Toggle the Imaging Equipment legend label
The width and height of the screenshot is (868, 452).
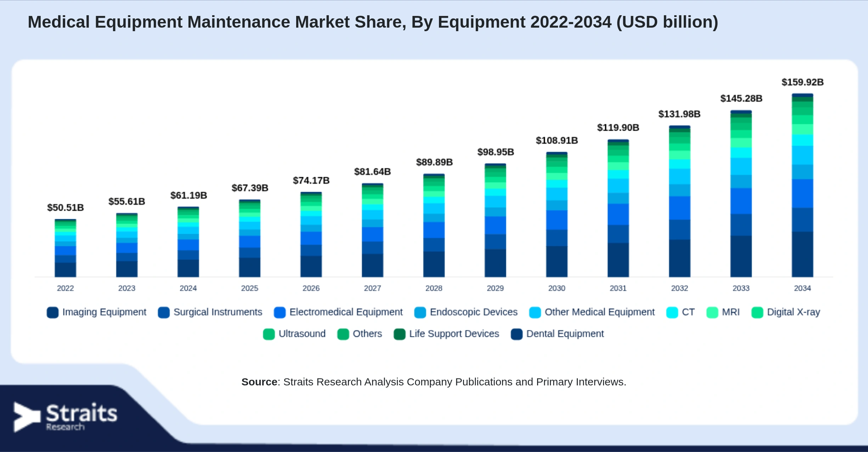pos(104,312)
